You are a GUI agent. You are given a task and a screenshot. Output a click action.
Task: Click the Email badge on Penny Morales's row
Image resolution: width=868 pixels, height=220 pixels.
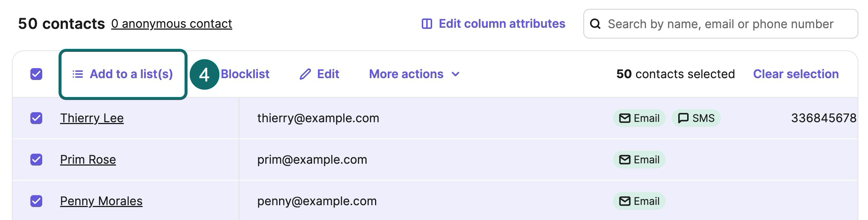tap(638, 201)
